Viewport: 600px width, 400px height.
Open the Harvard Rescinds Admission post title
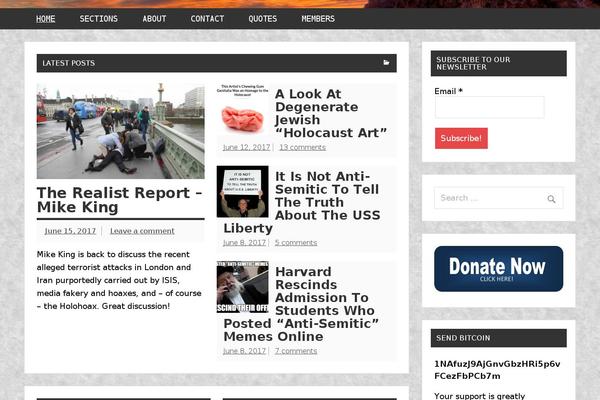point(301,304)
